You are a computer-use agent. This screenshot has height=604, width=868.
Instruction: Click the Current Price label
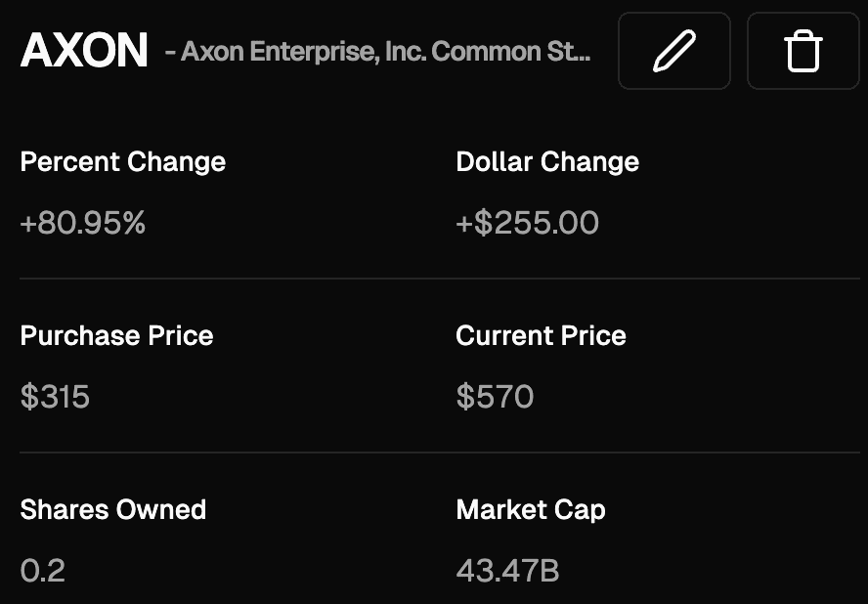pyautogui.click(x=541, y=335)
